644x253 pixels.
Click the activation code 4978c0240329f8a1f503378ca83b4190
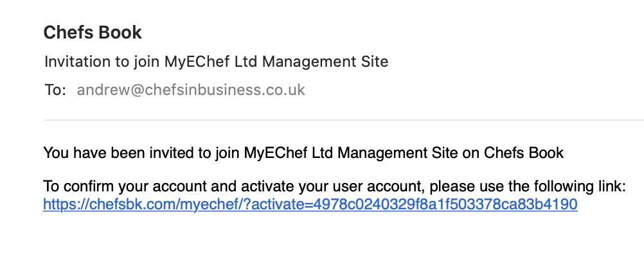445,204
